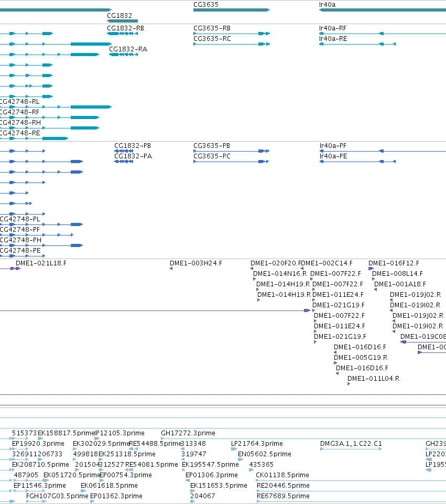Viewport: 446px width, 504px height.
Task: Select EST EK195547.5prime
Action: pyautogui.click(x=210, y=465)
